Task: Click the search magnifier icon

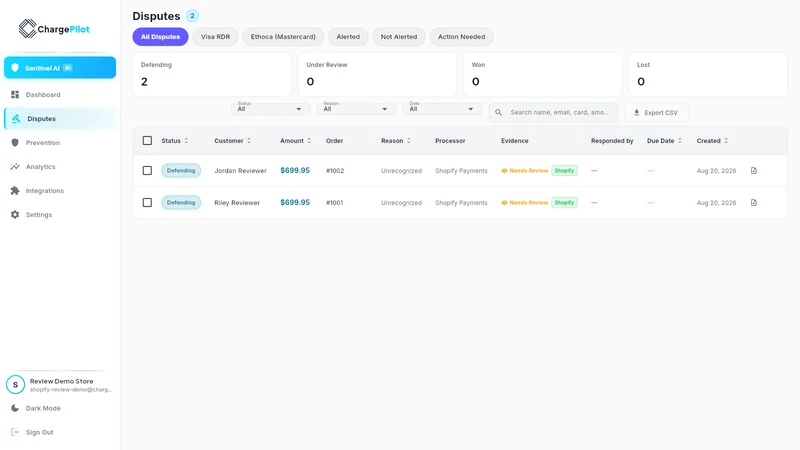Action: [x=498, y=112]
